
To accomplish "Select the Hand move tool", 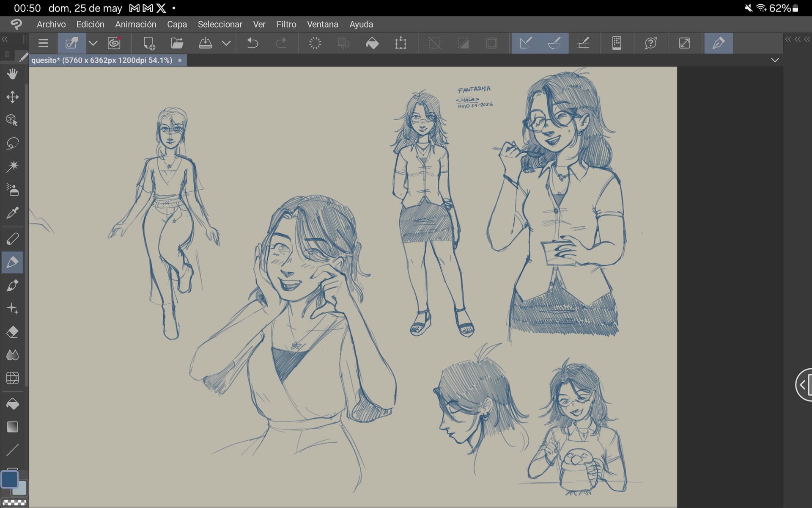I will point(12,74).
